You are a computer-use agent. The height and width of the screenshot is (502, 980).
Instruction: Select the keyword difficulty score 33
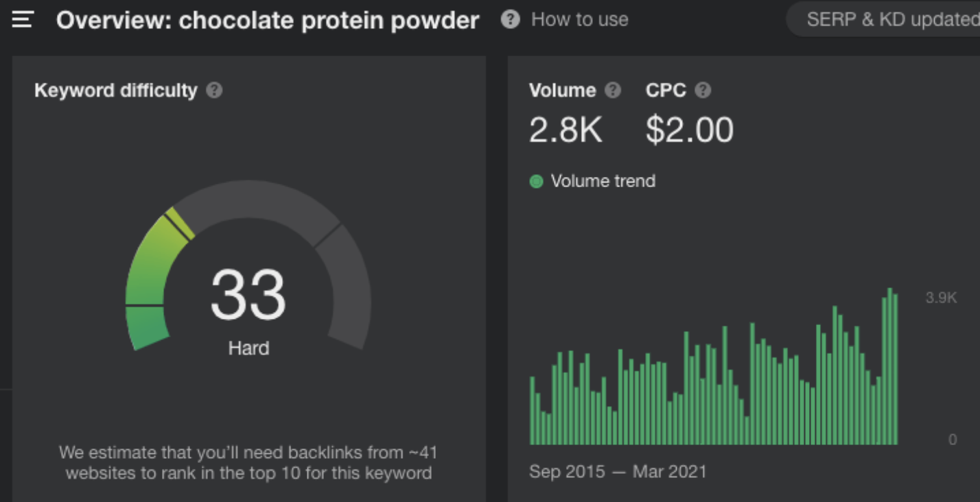pyautogui.click(x=248, y=295)
